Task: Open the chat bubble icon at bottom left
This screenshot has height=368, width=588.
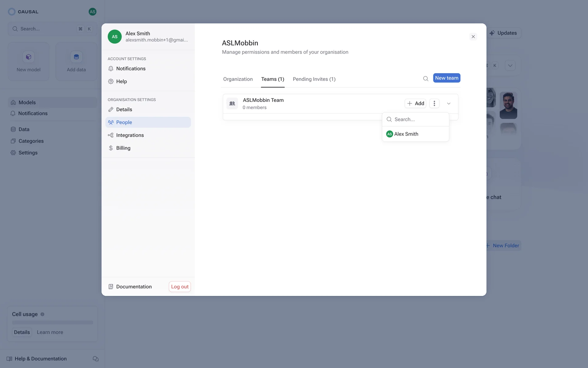Action: 96,358
